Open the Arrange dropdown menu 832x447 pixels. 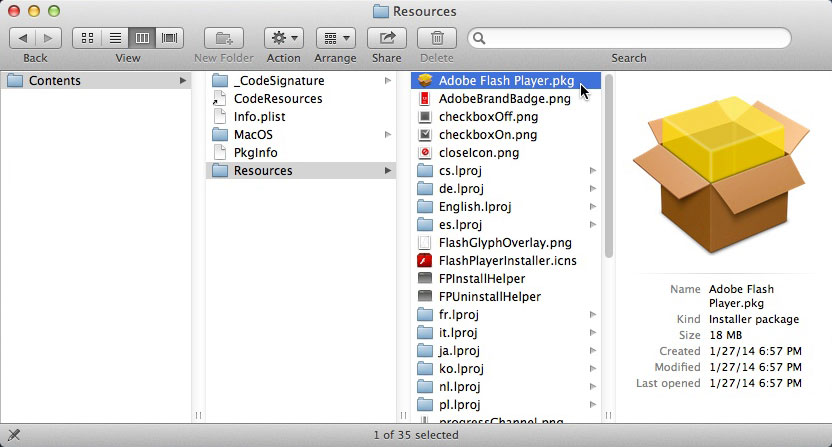pyautogui.click(x=336, y=38)
